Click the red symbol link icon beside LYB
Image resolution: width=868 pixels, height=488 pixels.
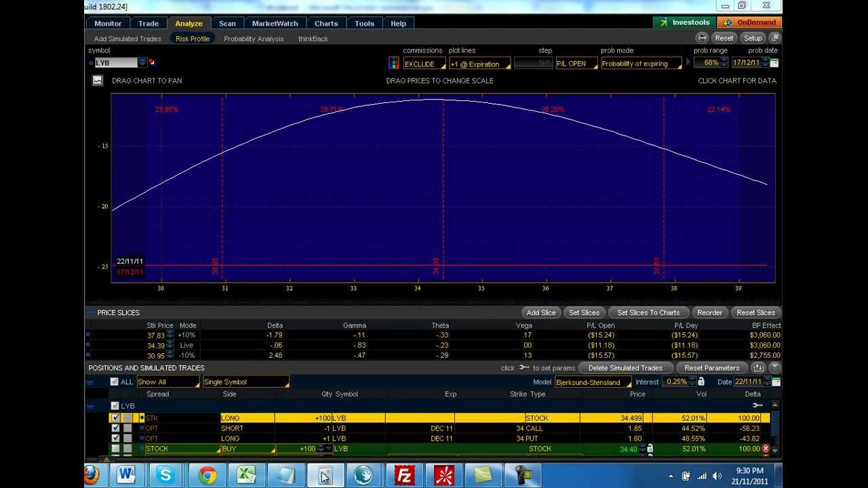152,62
